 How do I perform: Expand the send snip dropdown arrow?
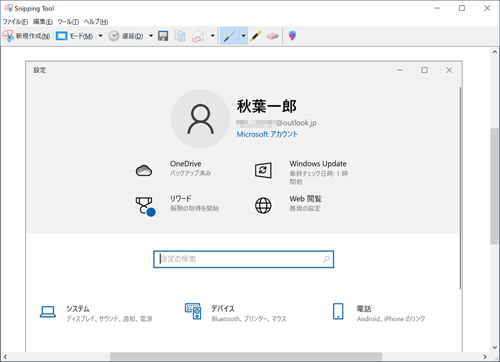tap(212, 36)
